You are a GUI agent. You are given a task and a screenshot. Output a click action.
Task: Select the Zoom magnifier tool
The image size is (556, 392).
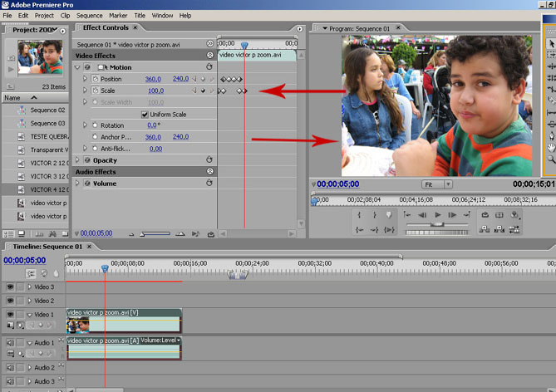click(551, 159)
